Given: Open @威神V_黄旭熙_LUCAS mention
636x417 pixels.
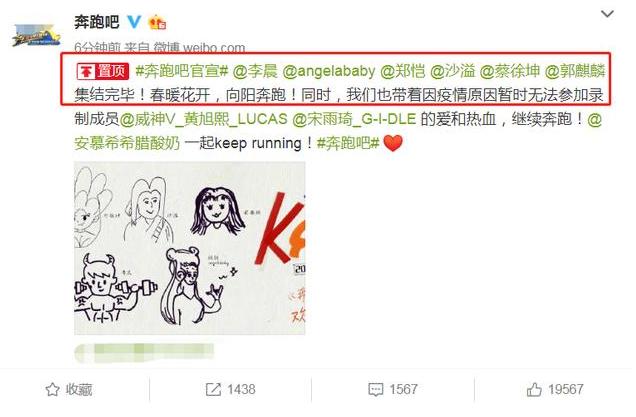Looking at the screenshot, I should pos(204,119).
